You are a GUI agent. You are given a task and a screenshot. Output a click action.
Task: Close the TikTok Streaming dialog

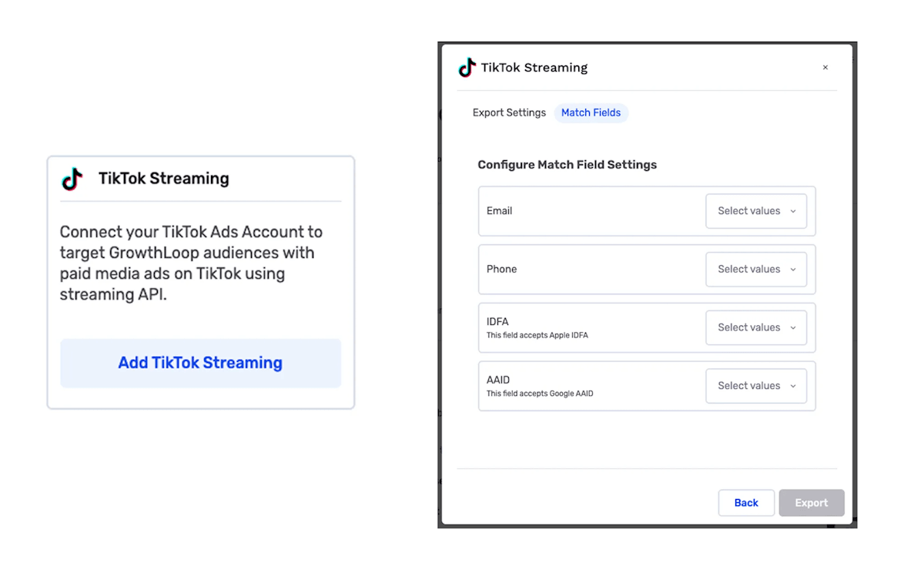coord(825,68)
